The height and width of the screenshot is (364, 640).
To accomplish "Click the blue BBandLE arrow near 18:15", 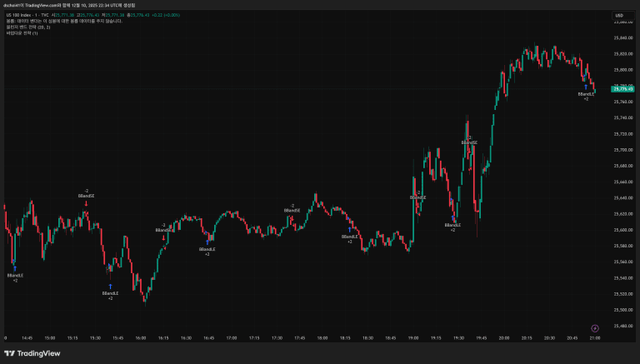I will tap(350, 229).
